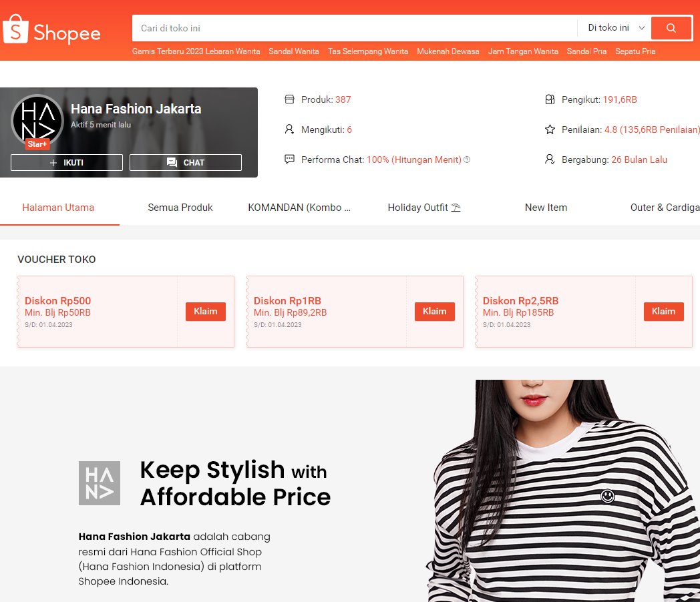Open the "Jam Tangan Wanita" suggestion link
Image resolution: width=700 pixels, height=602 pixels.
(523, 51)
